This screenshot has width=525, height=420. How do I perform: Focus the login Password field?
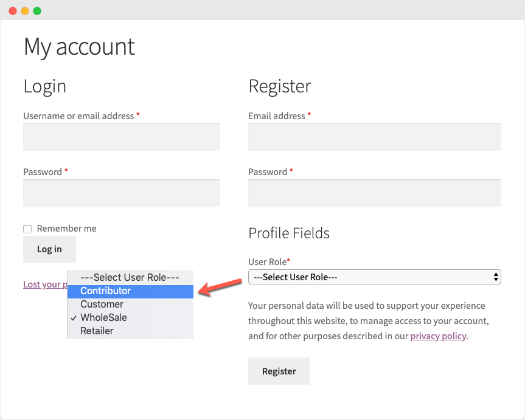click(x=121, y=193)
